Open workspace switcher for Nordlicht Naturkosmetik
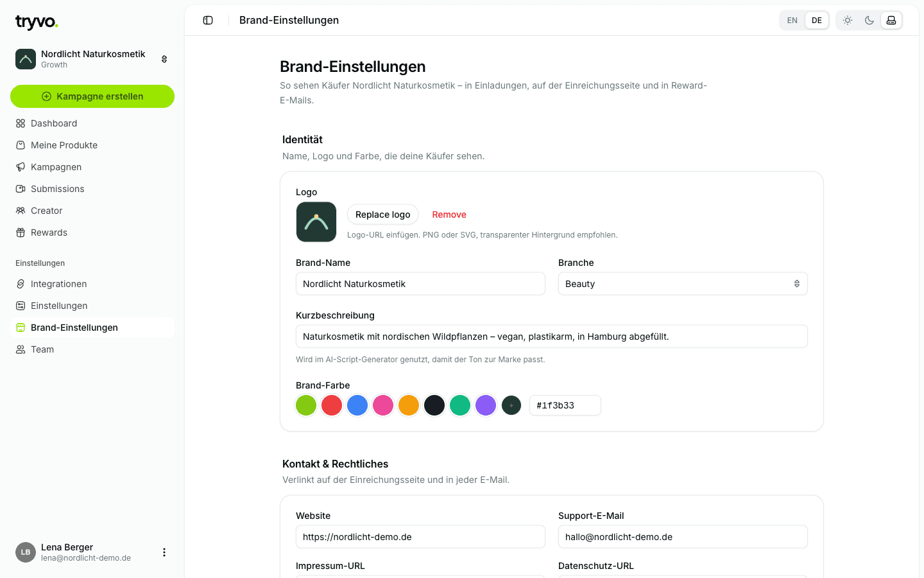 tap(92, 59)
